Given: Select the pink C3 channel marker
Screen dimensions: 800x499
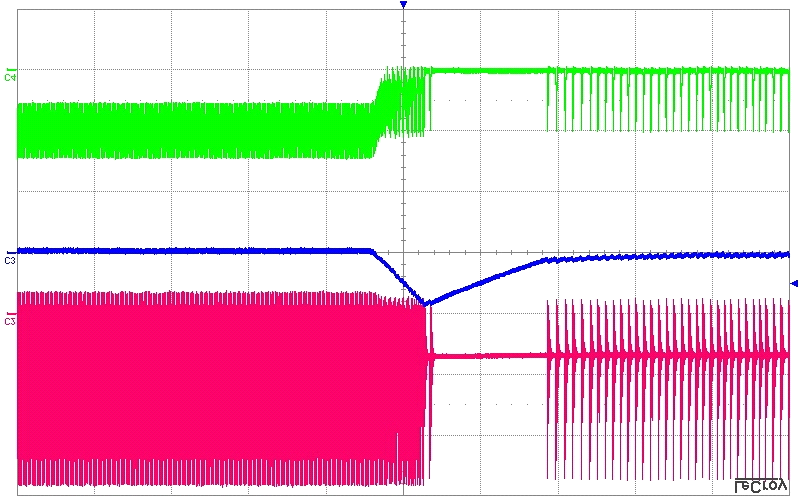Looking at the screenshot, I should (x=10, y=320).
